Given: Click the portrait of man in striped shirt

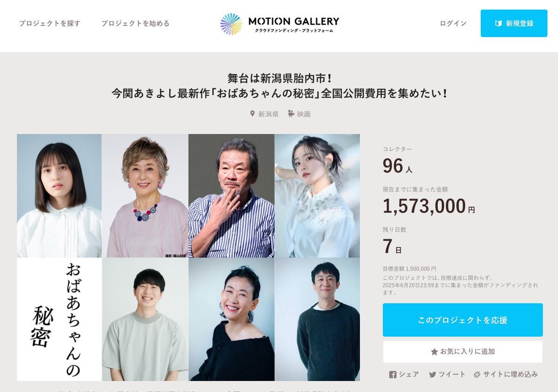Looking at the screenshot, I should pyautogui.click(x=232, y=196).
